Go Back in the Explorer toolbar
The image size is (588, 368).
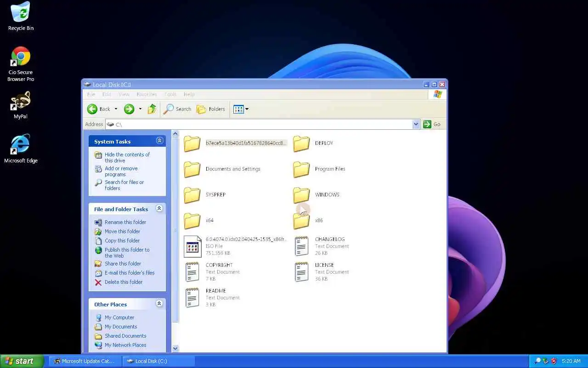click(x=99, y=109)
